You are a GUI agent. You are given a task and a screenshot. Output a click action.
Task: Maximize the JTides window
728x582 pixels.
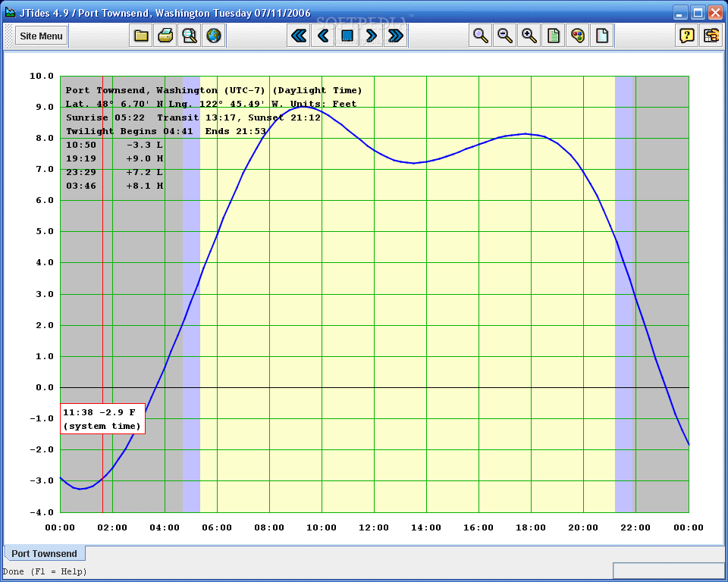point(698,13)
